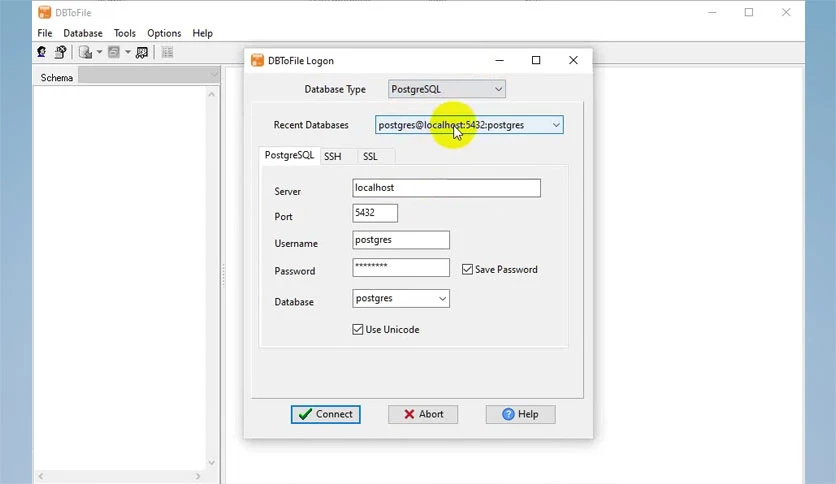This screenshot has height=484, width=836.
Task: Open the Tools menu
Action: 125,33
